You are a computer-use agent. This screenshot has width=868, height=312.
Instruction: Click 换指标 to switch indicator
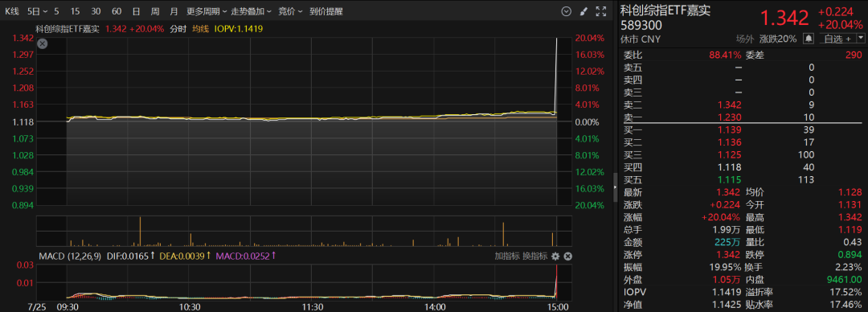point(534,256)
